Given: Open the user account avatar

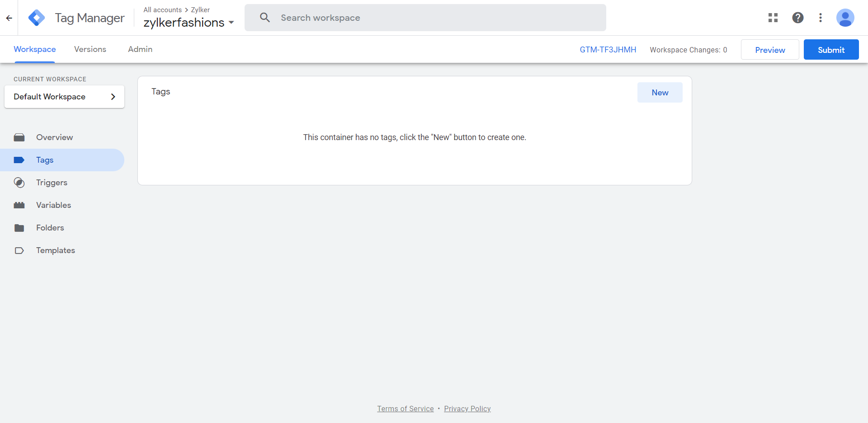Looking at the screenshot, I should pyautogui.click(x=845, y=18).
